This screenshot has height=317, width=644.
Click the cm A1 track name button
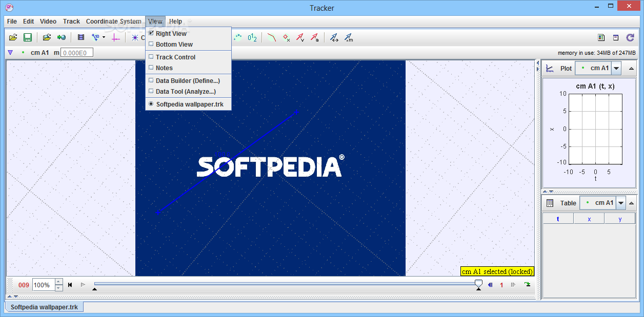point(39,52)
